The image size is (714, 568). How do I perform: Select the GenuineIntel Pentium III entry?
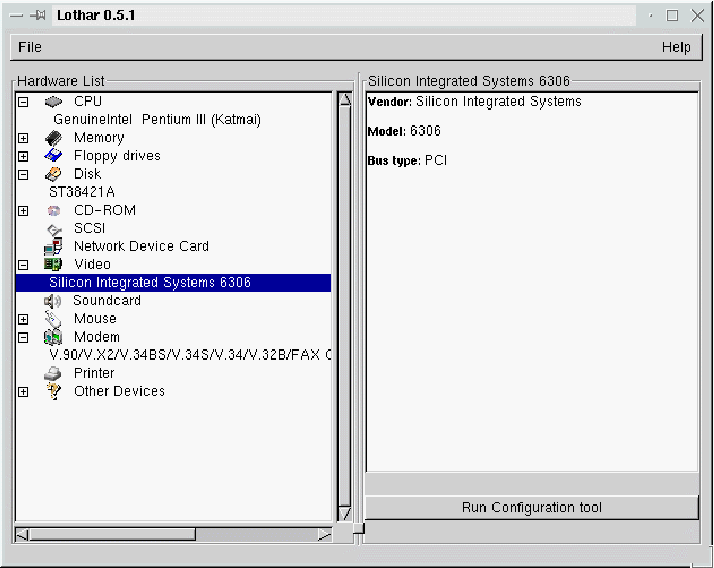pyautogui.click(x=157, y=120)
